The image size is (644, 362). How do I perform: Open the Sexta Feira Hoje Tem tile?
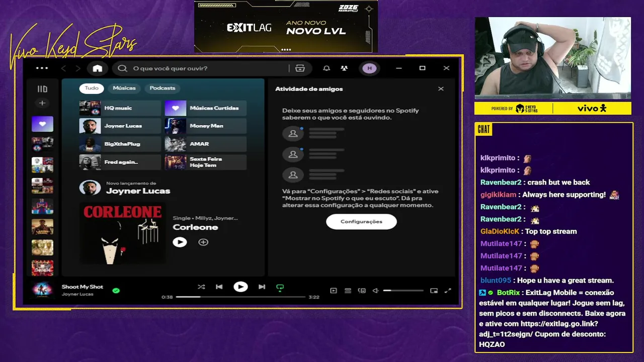205,162
